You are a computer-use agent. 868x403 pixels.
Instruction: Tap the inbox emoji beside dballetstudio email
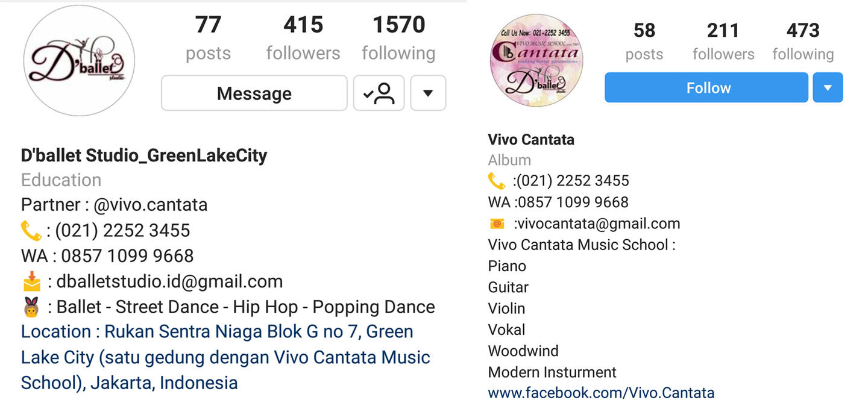[31, 281]
